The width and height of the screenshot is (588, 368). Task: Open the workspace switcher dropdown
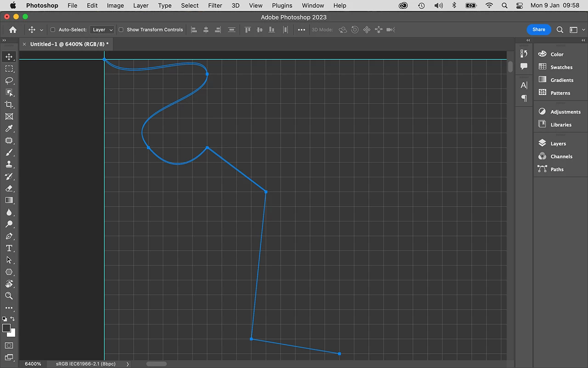573,29
